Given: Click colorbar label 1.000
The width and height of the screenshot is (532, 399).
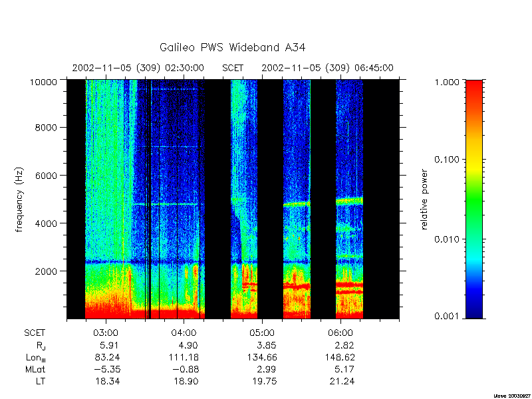Looking at the screenshot, I should (447, 82).
